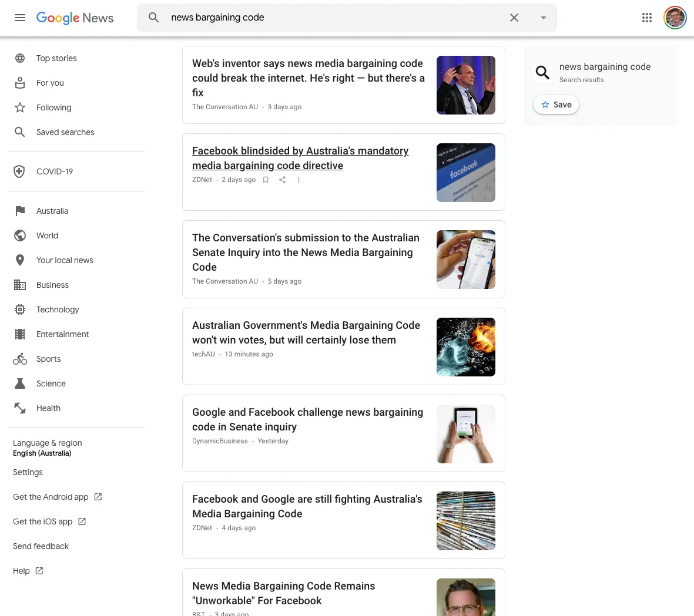Click the local news location pin icon
Viewport: 694px width, 616px height.
[x=20, y=260]
